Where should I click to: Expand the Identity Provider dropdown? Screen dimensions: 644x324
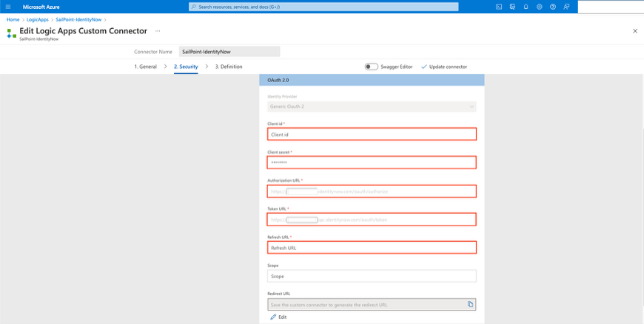click(x=372, y=107)
